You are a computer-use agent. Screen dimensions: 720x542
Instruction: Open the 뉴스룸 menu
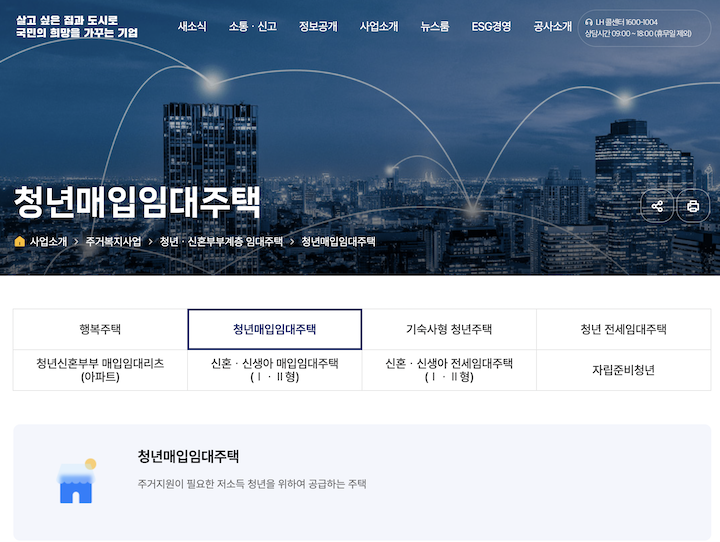click(435, 27)
